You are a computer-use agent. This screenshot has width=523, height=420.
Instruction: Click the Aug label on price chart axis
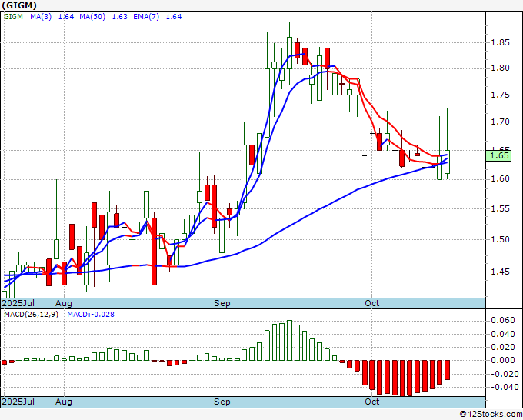point(64,303)
